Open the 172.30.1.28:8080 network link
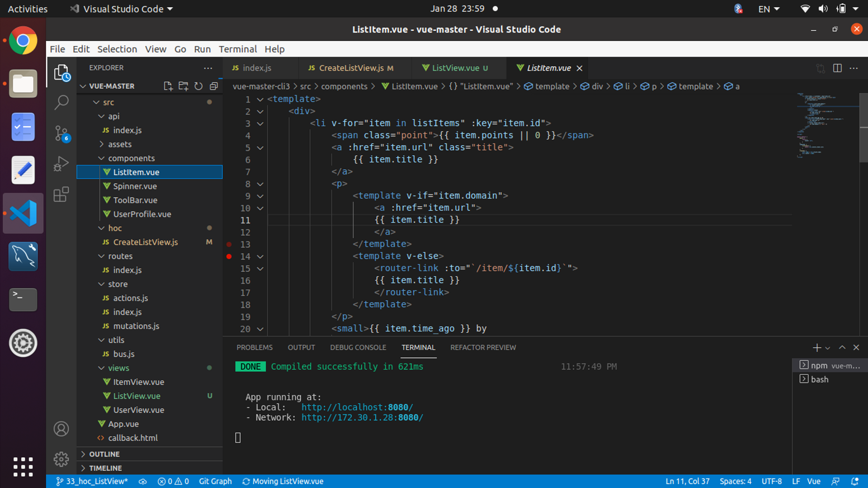Viewport: 868px width, 488px height. click(362, 417)
